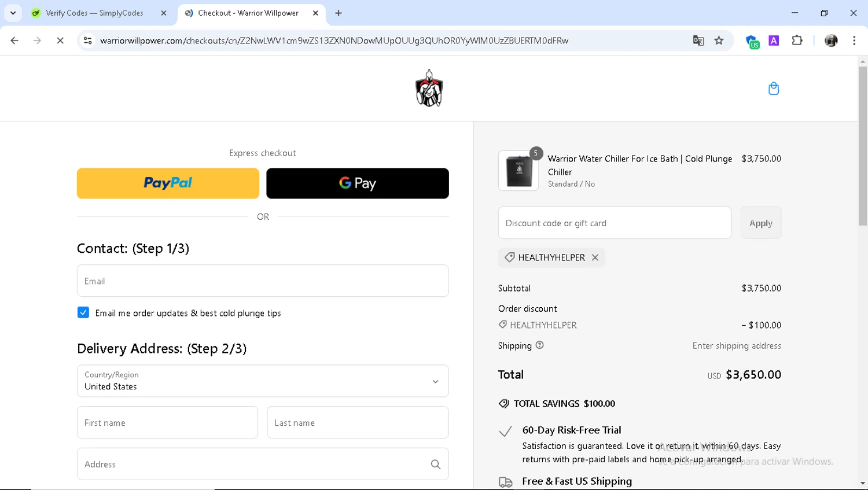The height and width of the screenshot is (490, 868).
Task: Click the 60-Day Risk-Free Trial heading
Action: coord(572,430)
